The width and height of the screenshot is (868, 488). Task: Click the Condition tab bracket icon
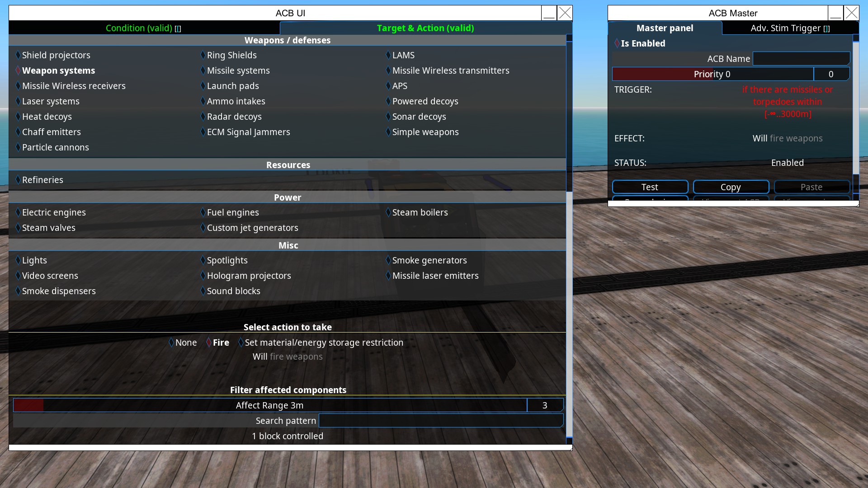click(x=178, y=29)
